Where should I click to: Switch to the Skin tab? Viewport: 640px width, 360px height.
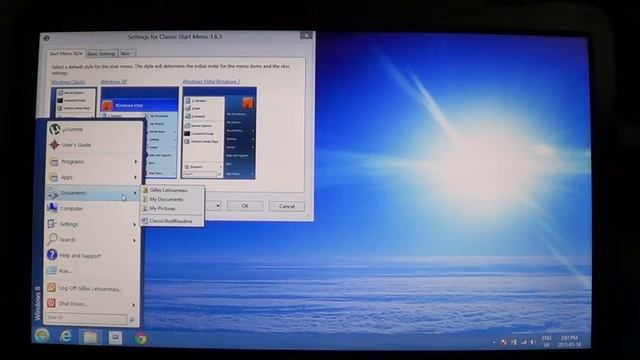point(126,53)
